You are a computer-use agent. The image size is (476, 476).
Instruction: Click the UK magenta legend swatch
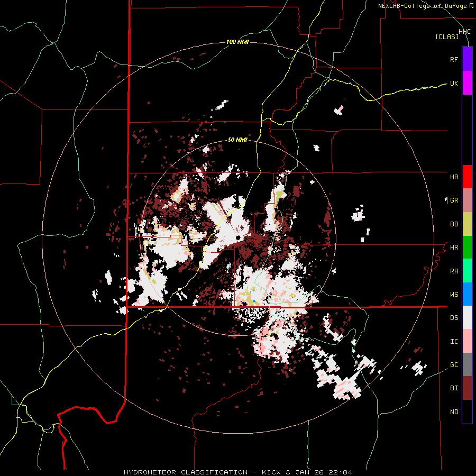click(x=467, y=83)
